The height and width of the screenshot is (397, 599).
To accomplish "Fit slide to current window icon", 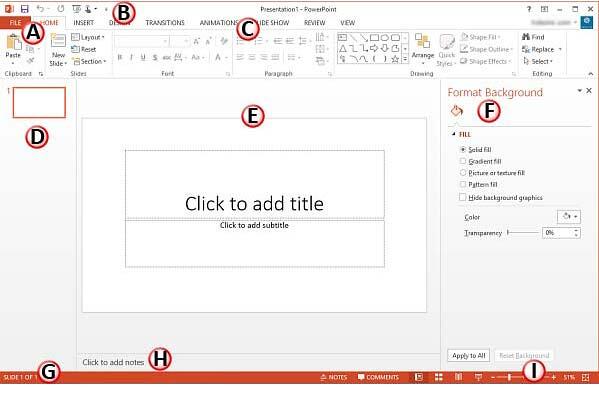I will [585, 377].
